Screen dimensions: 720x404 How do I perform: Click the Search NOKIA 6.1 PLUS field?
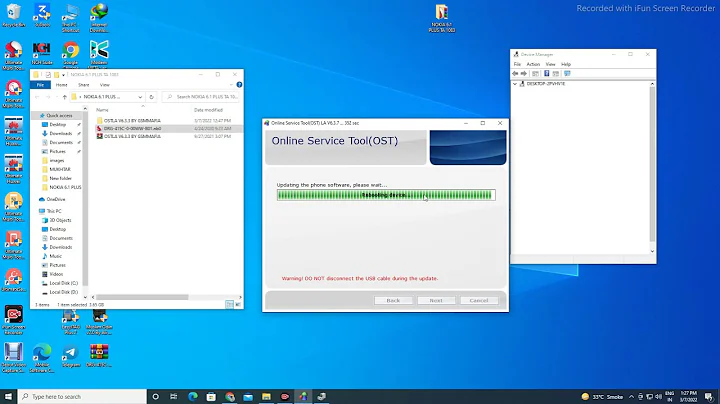pos(201,97)
